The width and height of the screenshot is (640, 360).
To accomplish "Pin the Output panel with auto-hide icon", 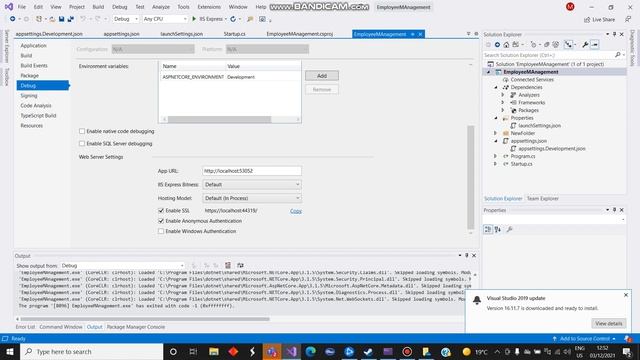I will [x=467, y=256].
